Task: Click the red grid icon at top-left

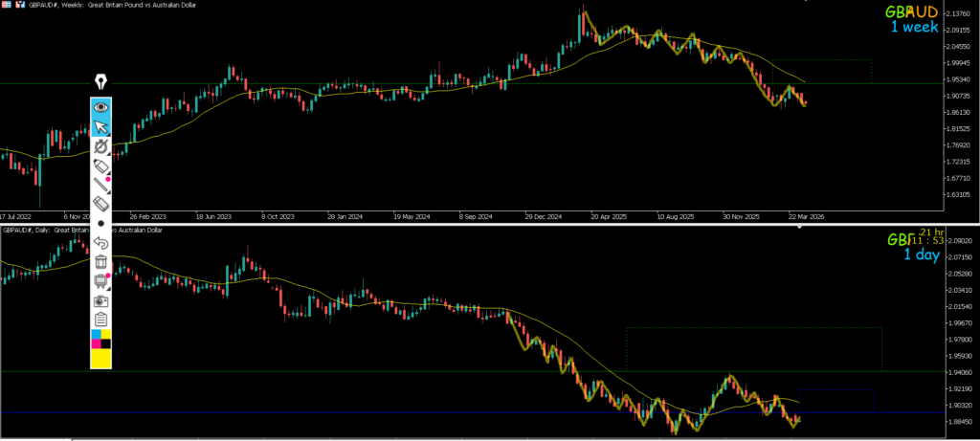Action: point(7,5)
